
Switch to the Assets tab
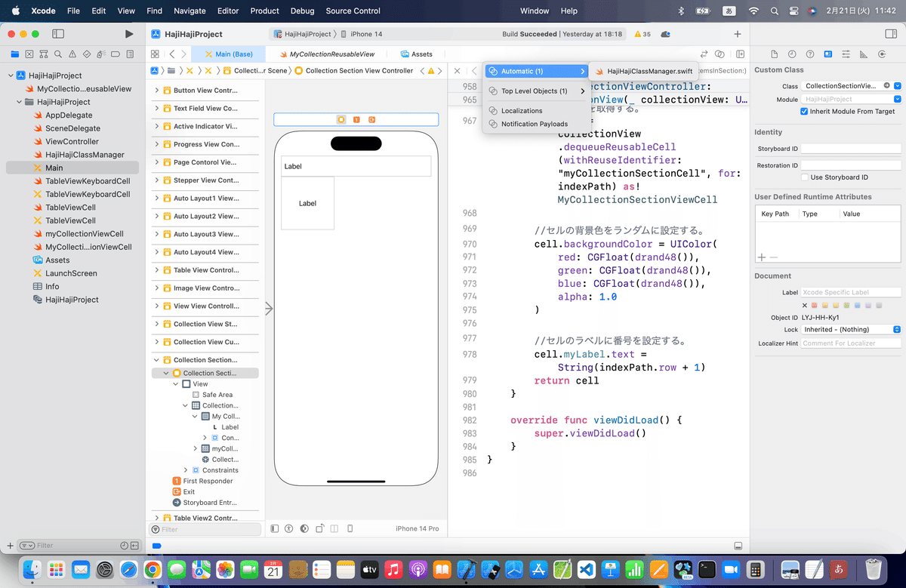[x=417, y=54]
